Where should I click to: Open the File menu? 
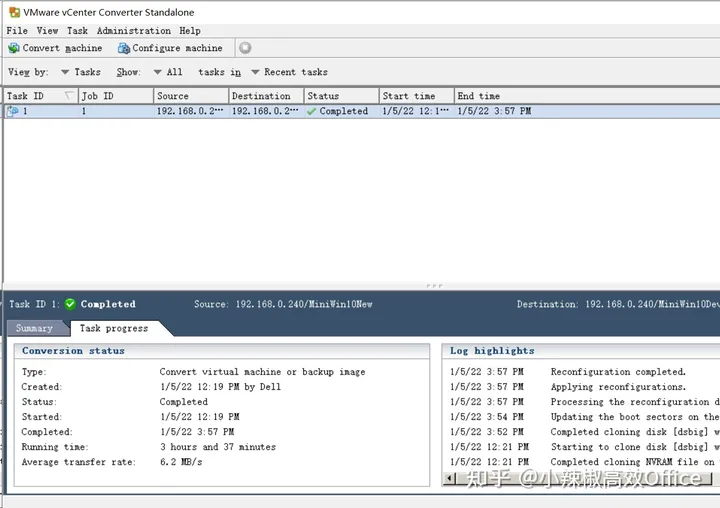click(x=17, y=31)
